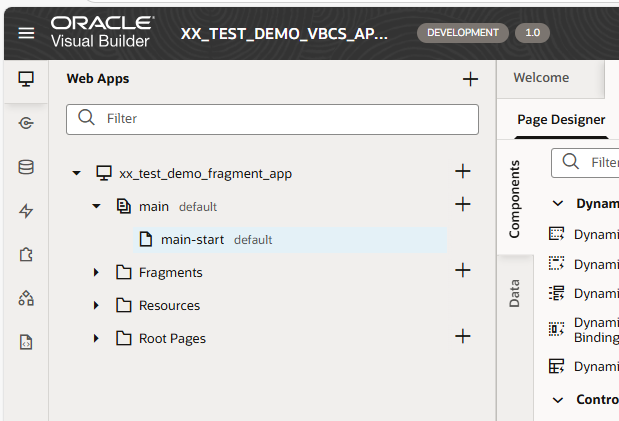Open the hamburger navigation menu
Screen dimensions: 619x421
pos(26,32)
